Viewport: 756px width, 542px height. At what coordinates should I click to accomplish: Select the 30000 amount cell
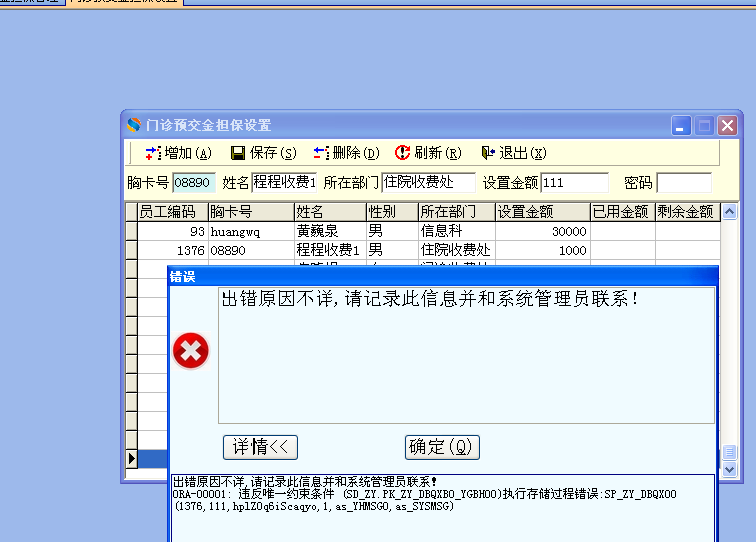click(x=543, y=231)
